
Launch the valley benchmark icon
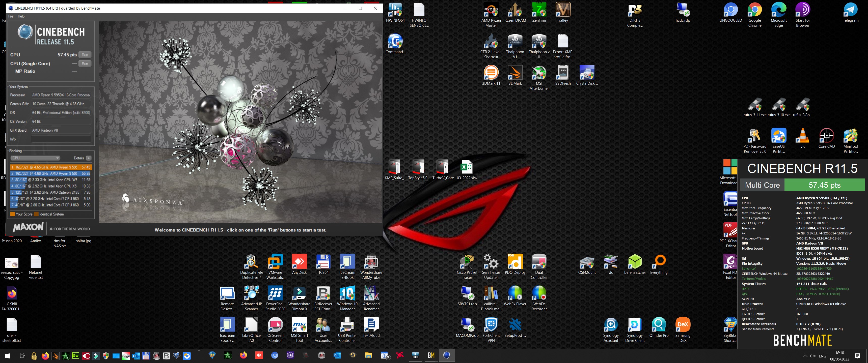point(563,13)
